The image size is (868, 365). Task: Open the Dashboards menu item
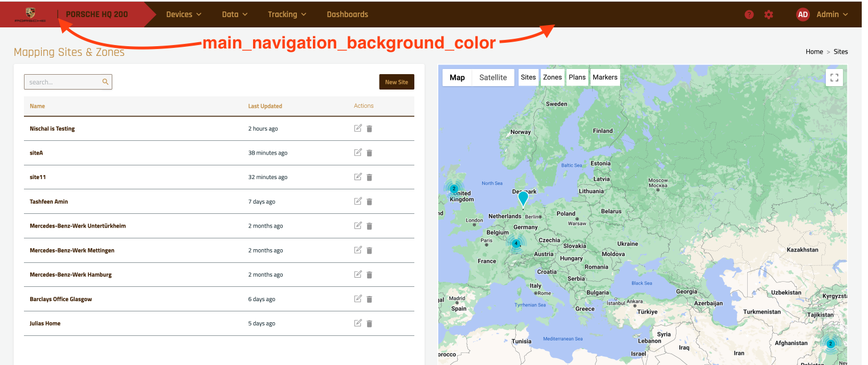pyautogui.click(x=347, y=14)
